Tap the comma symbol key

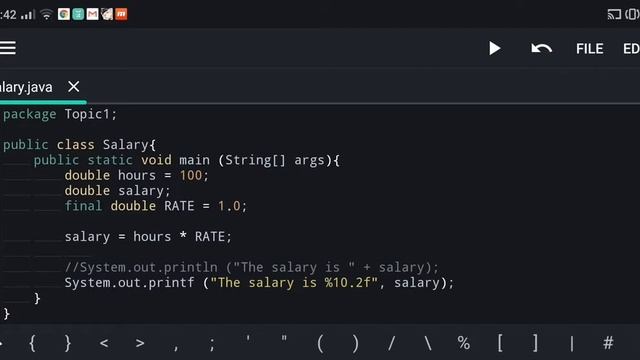[176, 347]
